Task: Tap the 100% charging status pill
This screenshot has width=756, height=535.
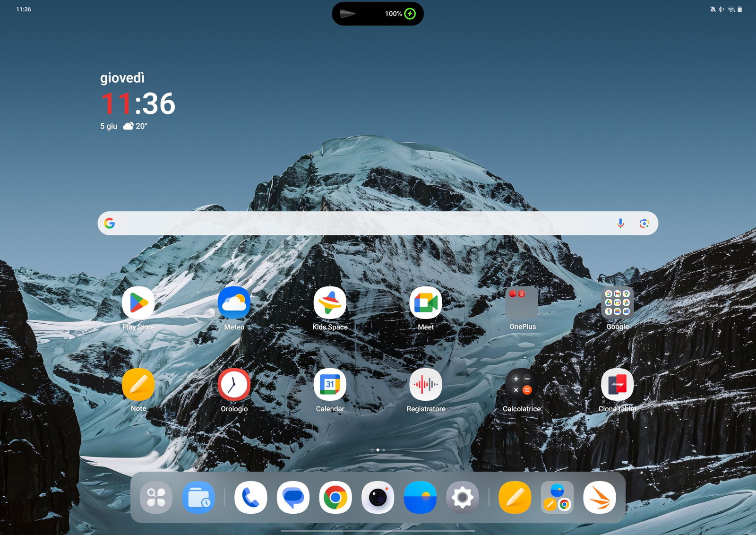Action: pyautogui.click(x=378, y=14)
